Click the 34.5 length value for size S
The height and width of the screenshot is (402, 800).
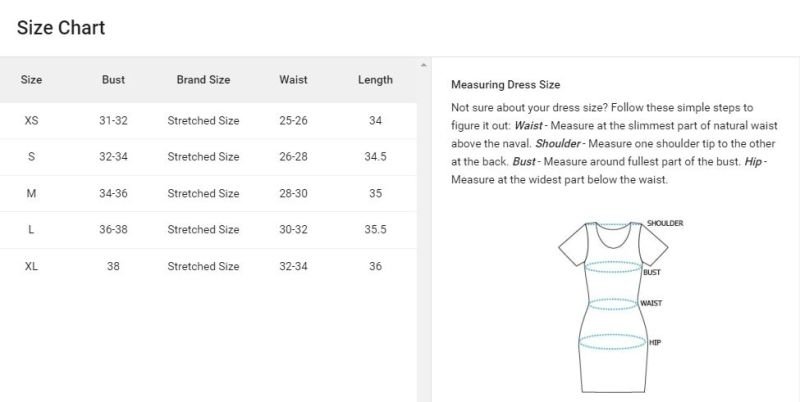pyautogui.click(x=375, y=157)
